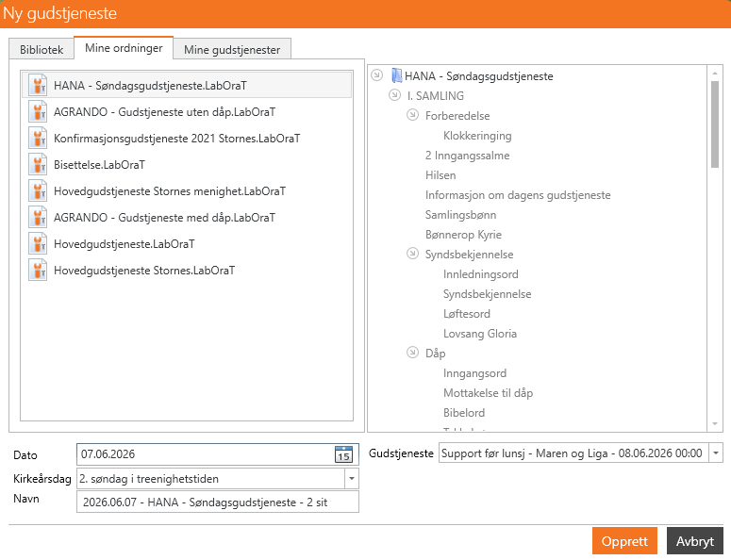Switch to the Bibliotek tab
The height and width of the screenshot is (560, 731).
(x=42, y=49)
